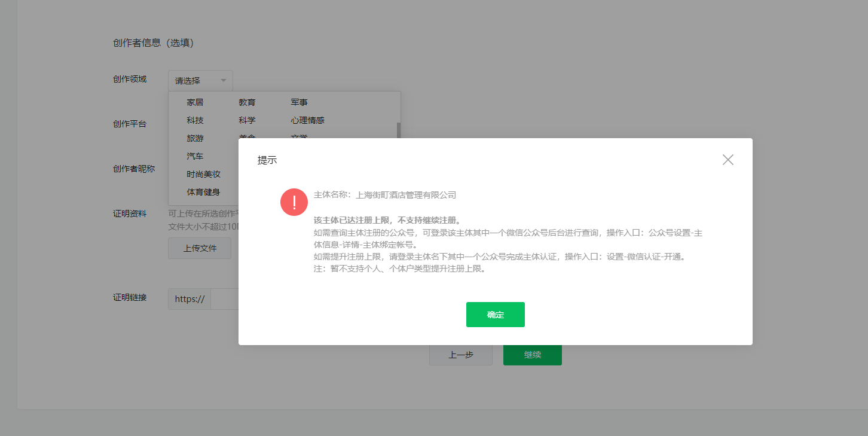Click the 上一步 button
This screenshot has height=436, width=868.
coord(461,355)
